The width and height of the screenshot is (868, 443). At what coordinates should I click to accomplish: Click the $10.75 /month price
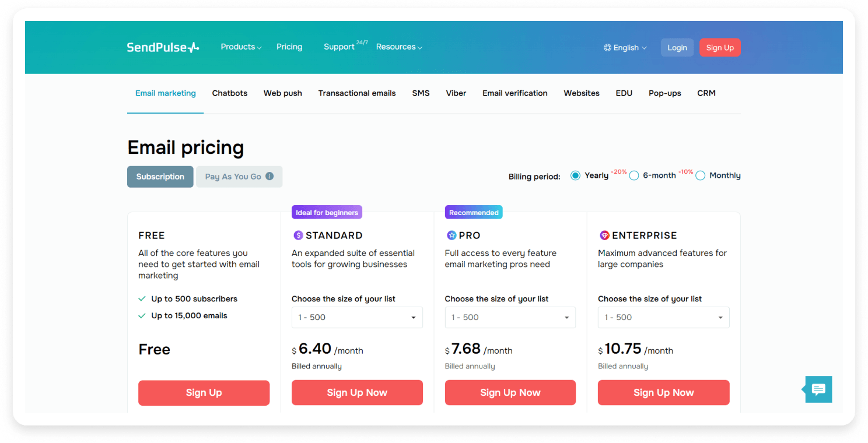click(636, 350)
